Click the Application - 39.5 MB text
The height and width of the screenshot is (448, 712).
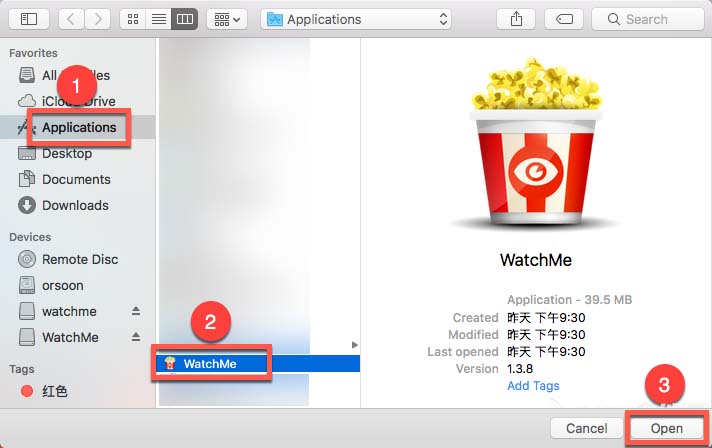[569, 300]
